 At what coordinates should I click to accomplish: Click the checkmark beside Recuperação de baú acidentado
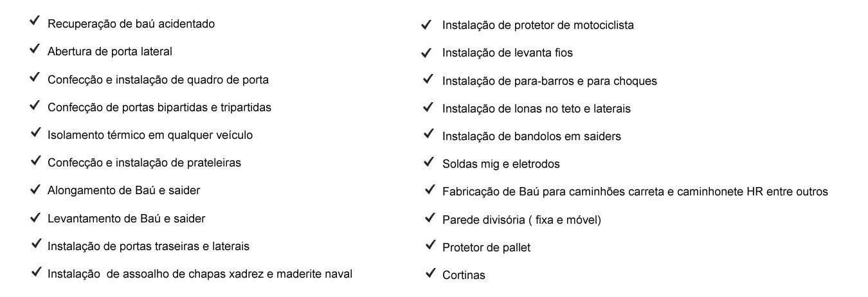pos(35,22)
